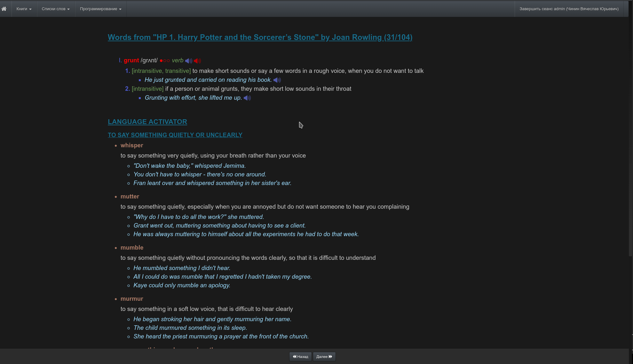Go to the home page icon
Screen dimensions: 633x364
(4, 9)
